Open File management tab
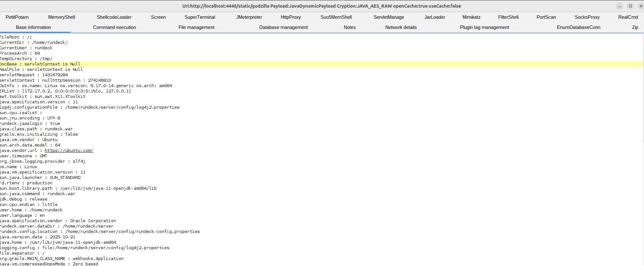The image size is (644, 266). tap(196, 27)
